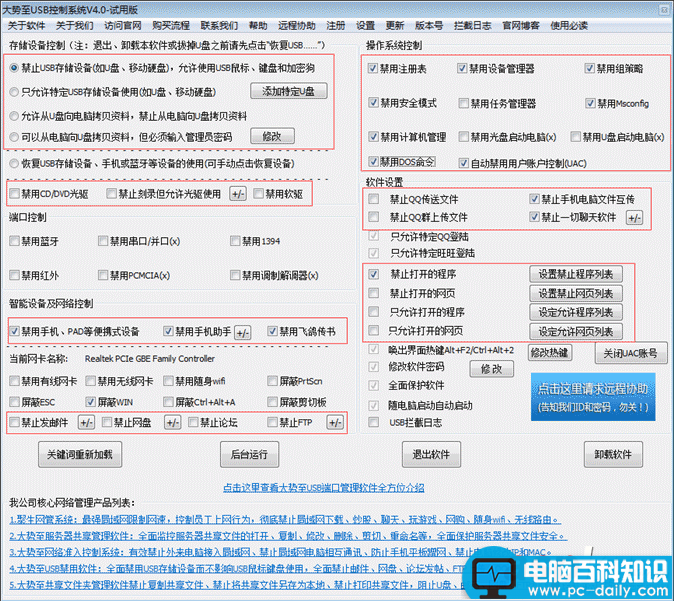Click 修改热键 button
This screenshot has width=674, height=601.
click(x=550, y=353)
